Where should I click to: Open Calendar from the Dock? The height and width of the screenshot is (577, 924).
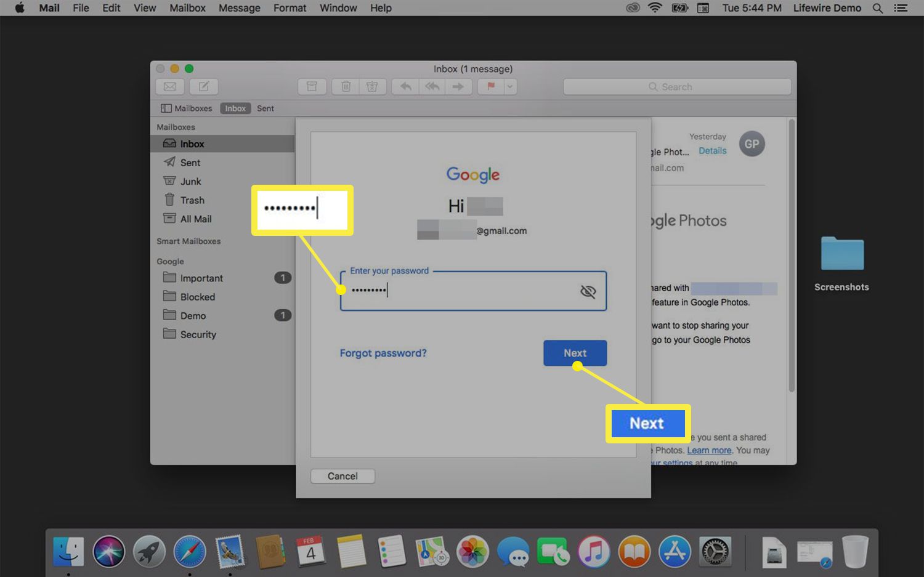coord(311,551)
